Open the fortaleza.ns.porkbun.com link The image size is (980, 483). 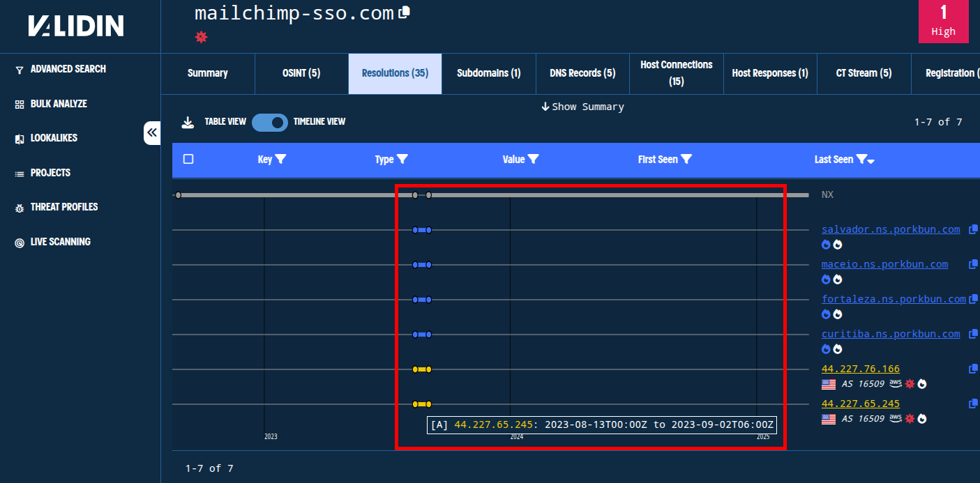coord(894,299)
